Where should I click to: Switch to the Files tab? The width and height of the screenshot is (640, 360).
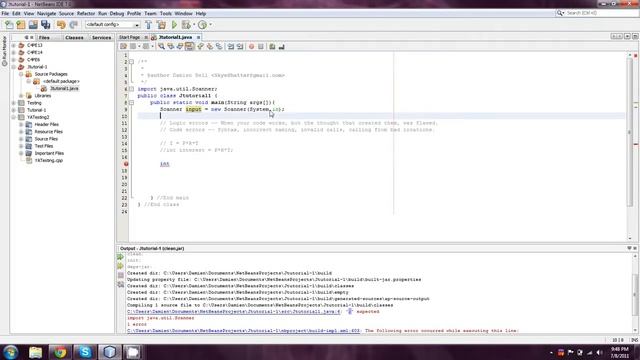click(x=44, y=38)
